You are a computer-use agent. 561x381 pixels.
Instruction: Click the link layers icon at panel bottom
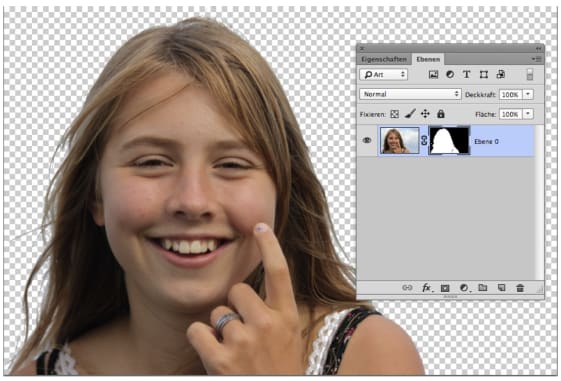pos(407,288)
